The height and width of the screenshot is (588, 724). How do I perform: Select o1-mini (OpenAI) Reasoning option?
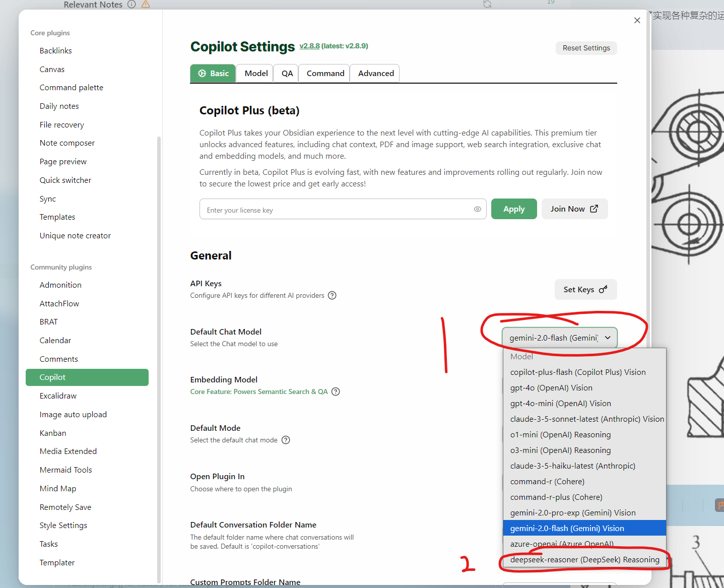coord(584,435)
